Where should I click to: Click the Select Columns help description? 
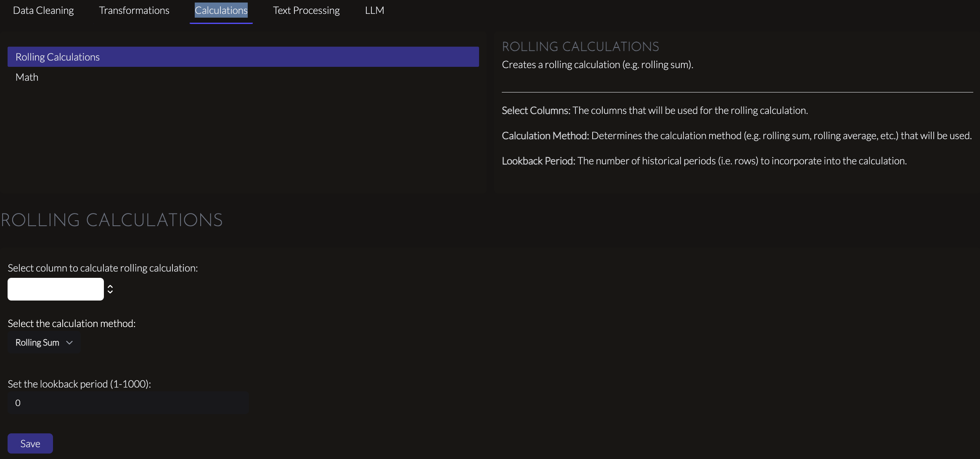[x=655, y=111]
